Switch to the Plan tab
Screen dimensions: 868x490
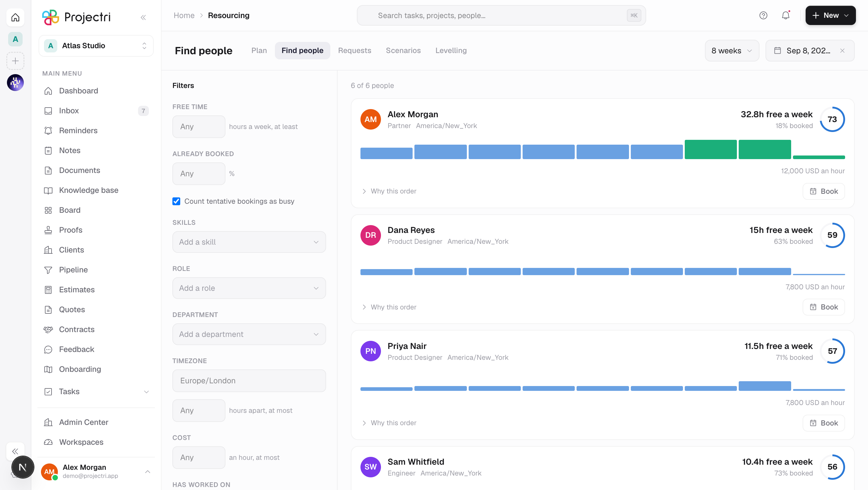tap(259, 51)
